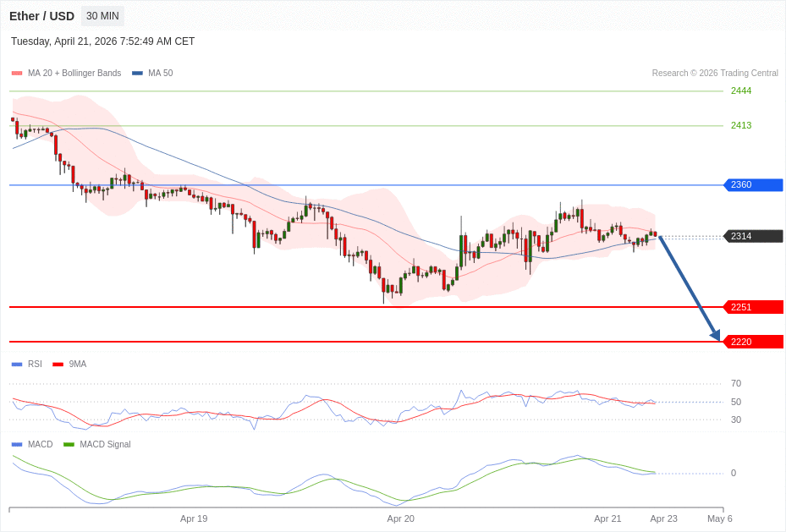This screenshot has width=786, height=532.
Task: Open the Research Trading Central copyright link
Action: (x=715, y=74)
